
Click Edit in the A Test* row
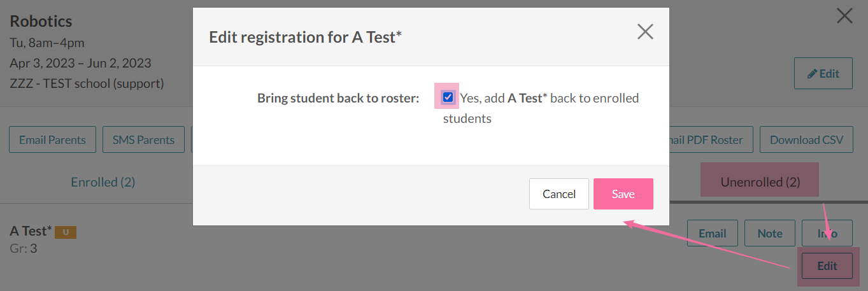click(x=827, y=266)
